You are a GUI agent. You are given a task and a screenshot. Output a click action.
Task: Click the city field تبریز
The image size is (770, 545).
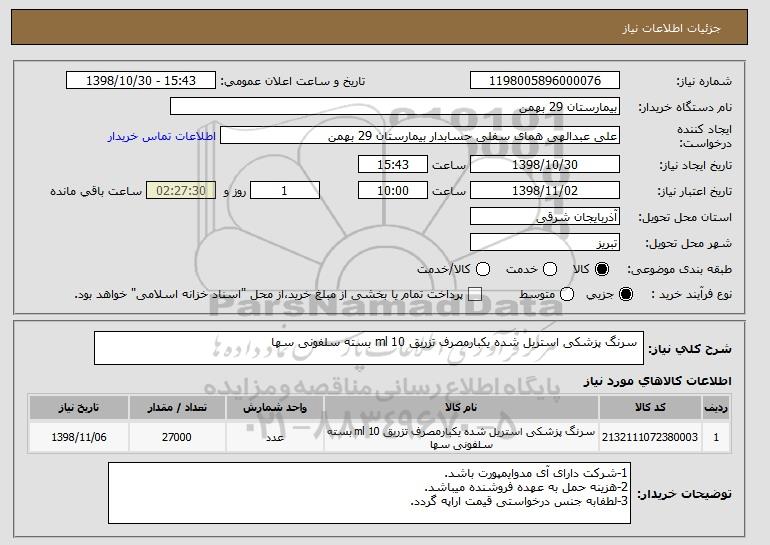coord(545,243)
